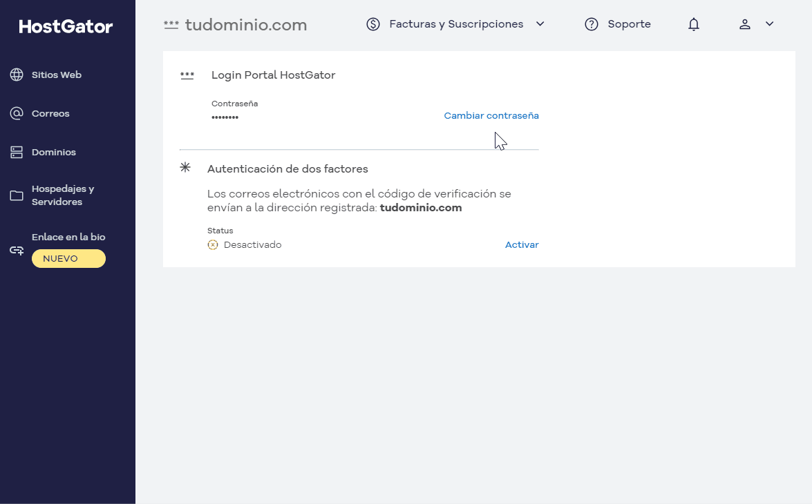Activate two-factor authentication via Activar
Screen dimensions: 812x504
coord(522,245)
